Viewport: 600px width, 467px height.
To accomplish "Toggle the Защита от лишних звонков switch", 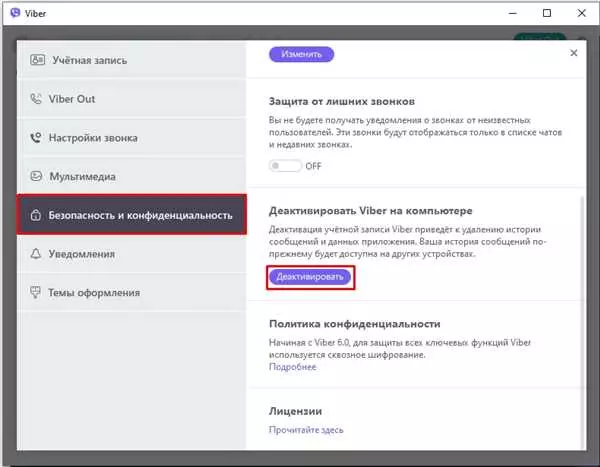I will [x=285, y=166].
